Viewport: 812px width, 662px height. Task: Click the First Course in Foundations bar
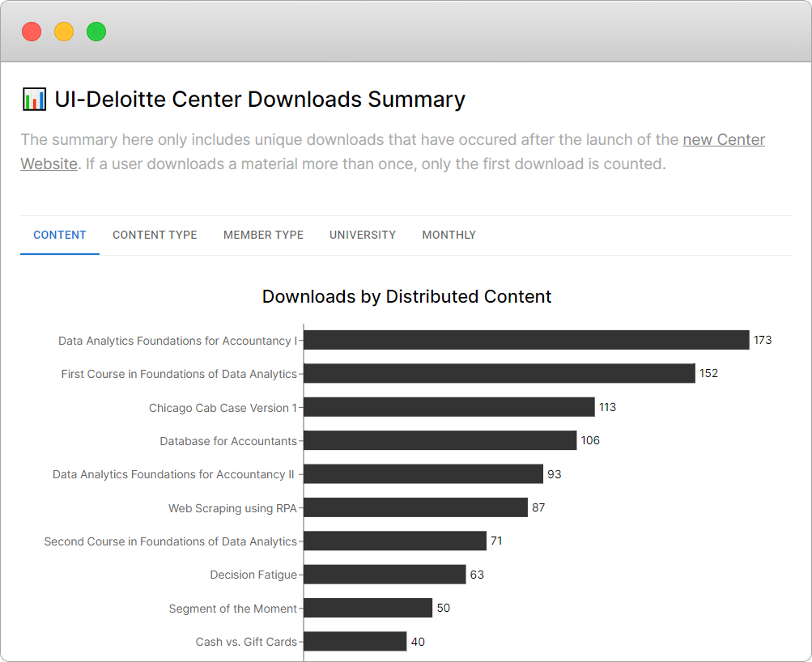click(x=498, y=373)
